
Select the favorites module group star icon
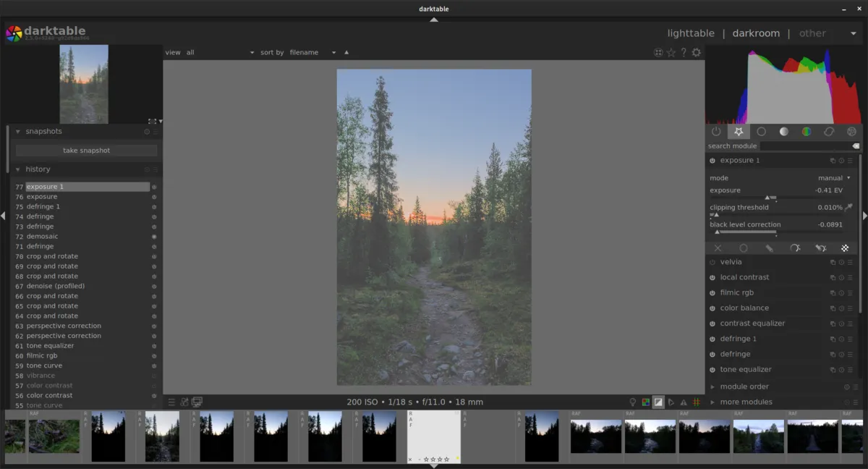click(738, 131)
